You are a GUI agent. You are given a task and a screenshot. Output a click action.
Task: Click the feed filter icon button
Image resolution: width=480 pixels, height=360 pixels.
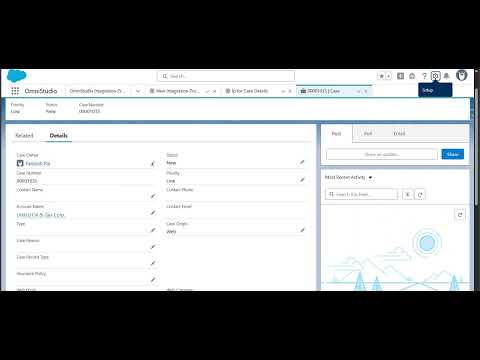point(408,194)
